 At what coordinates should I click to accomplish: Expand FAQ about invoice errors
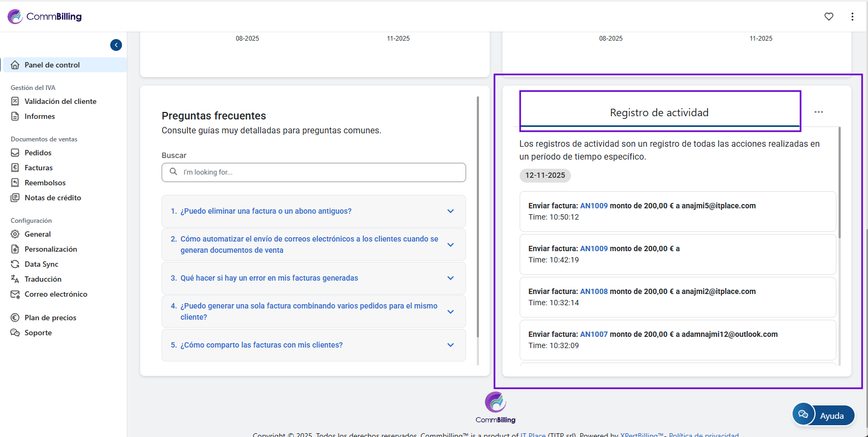(314, 278)
